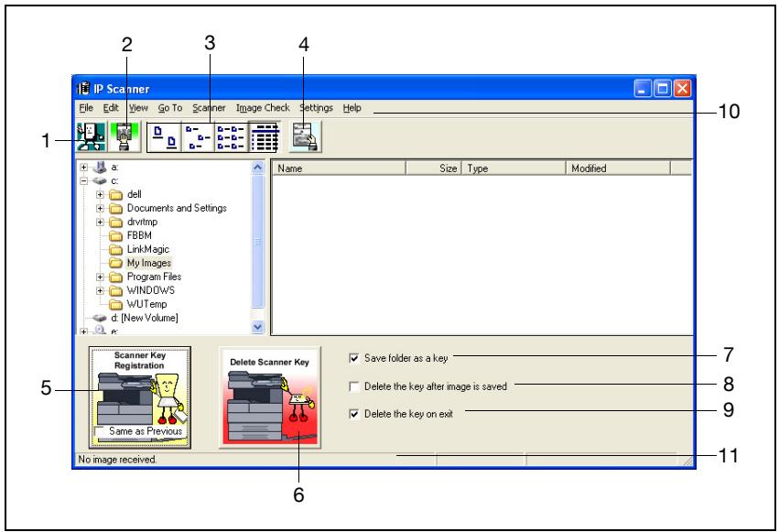
Task: Click the image viewer toolbar icon
Action: pyautogui.click(x=305, y=136)
